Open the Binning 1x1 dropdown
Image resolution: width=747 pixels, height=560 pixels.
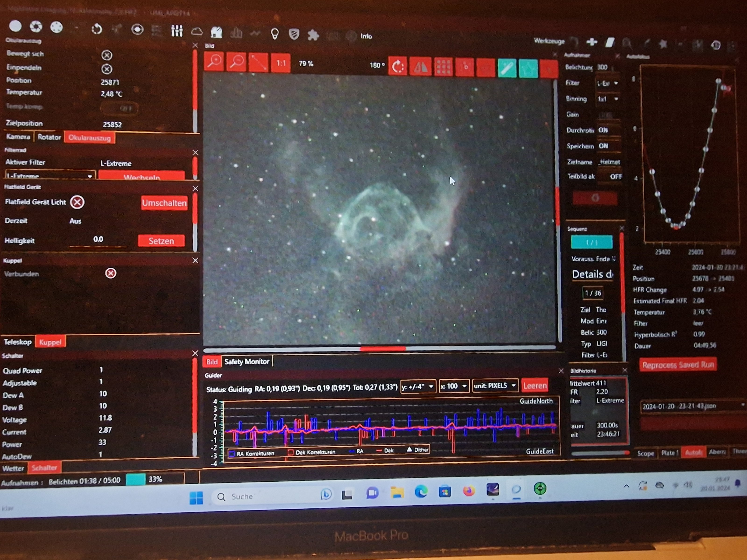pyautogui.click(x=608, y=99)
